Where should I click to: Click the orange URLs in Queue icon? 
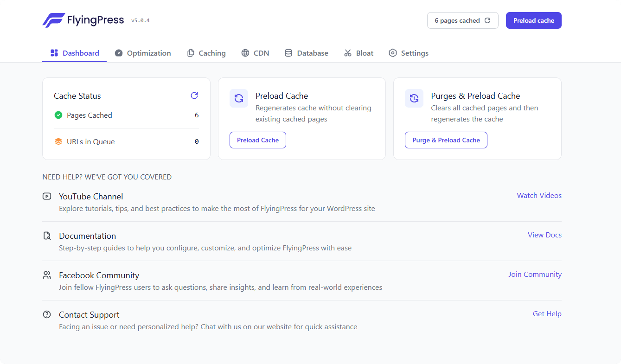click(x=58, y=141)
